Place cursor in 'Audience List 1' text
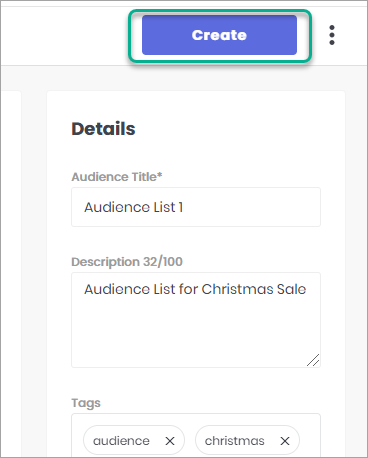Image resolution: width=368 pixels, height=458 pixels. (x=133, y=207)
